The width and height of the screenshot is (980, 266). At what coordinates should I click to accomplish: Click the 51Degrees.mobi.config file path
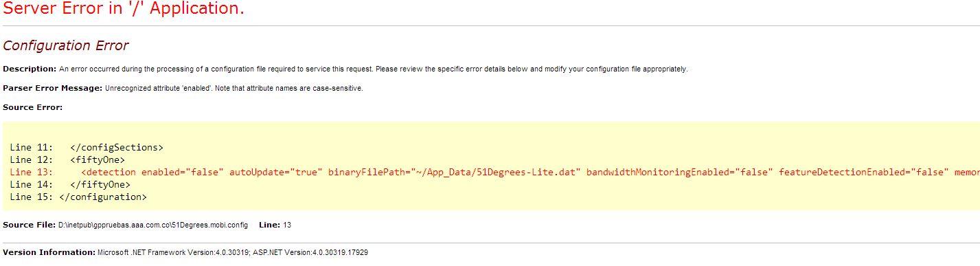point(152,225)
